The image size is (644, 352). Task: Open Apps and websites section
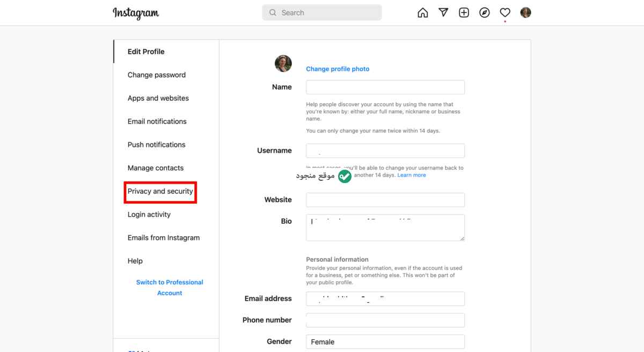point(158,98)
